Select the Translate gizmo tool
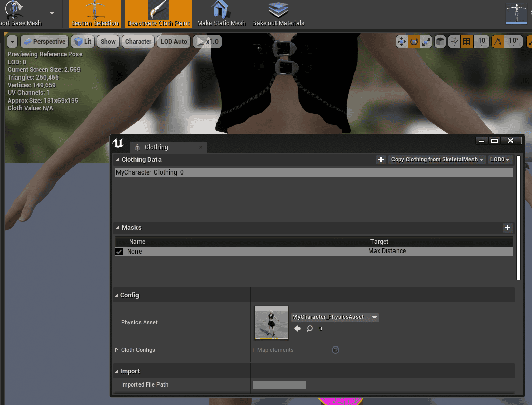Screen dimensions: 532x405 (x=402, y=42)
